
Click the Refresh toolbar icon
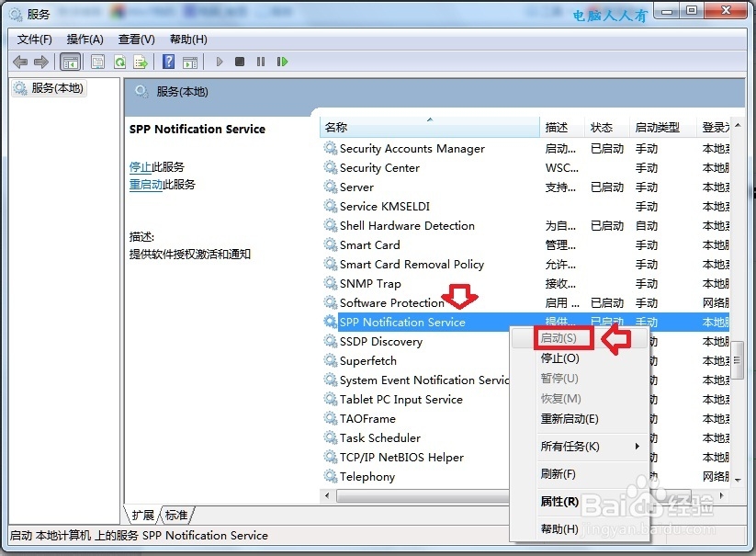pyautogui.click(x=118, y=61)
